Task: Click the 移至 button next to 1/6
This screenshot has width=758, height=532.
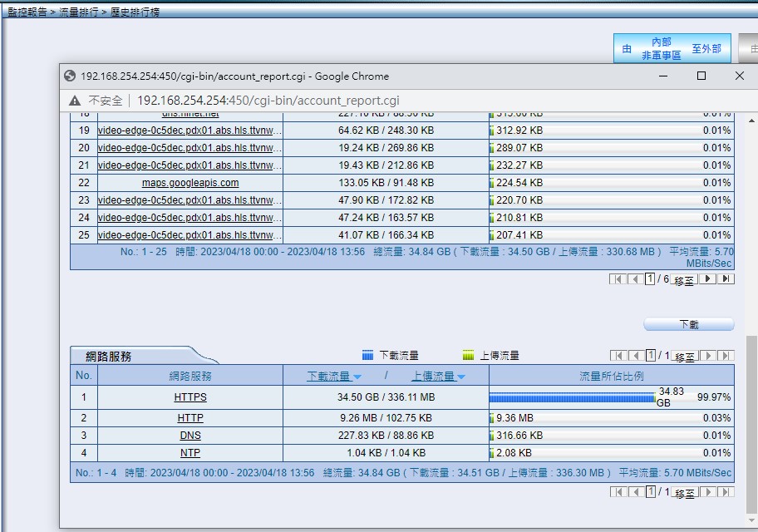Action: [x=684, y=280]
